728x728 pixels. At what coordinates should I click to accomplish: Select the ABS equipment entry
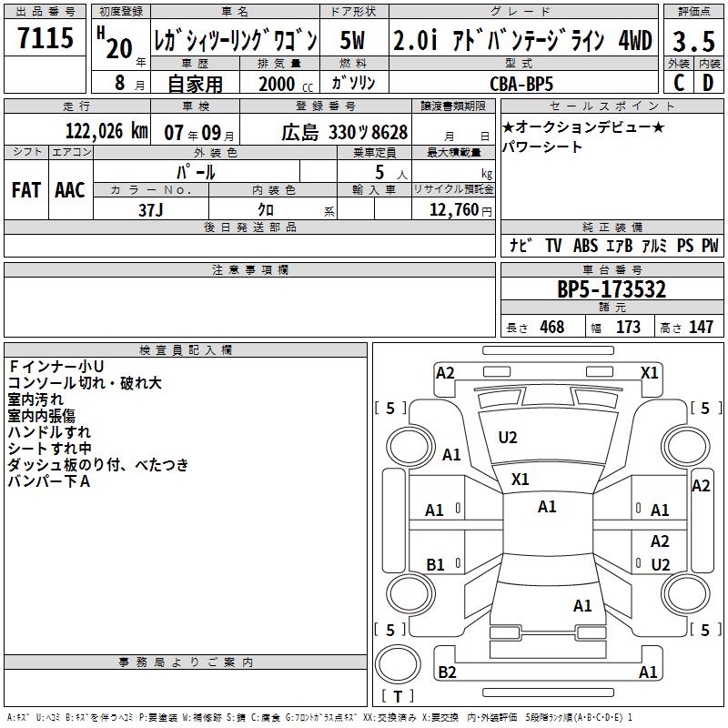[585, 245]
